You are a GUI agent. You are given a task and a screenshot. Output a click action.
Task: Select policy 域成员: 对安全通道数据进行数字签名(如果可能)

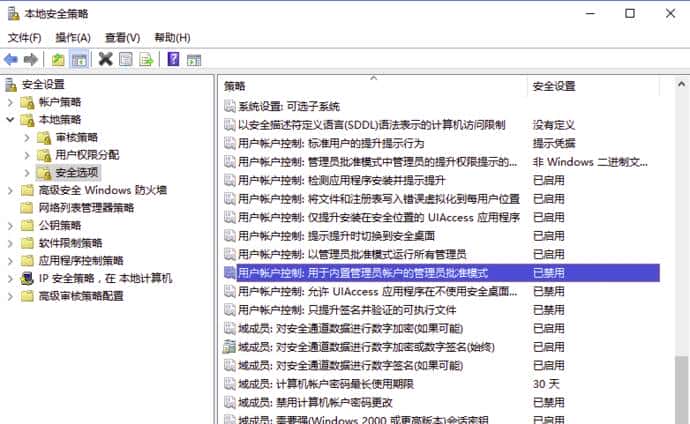tap(350, 366)
